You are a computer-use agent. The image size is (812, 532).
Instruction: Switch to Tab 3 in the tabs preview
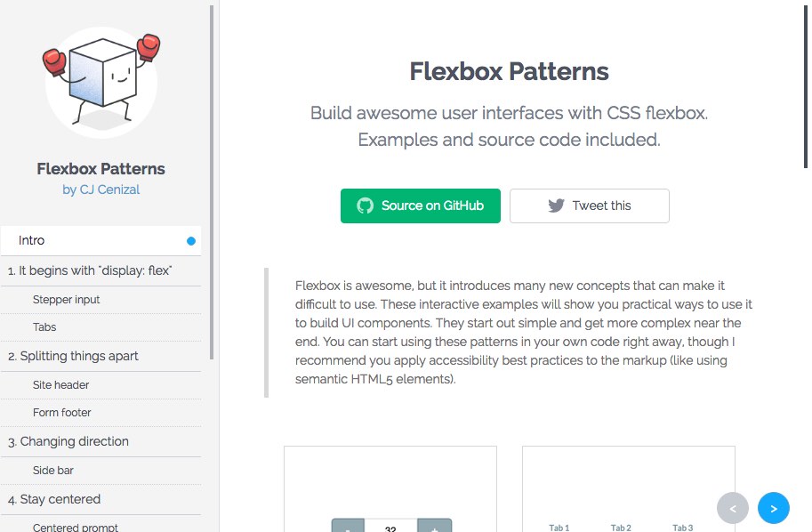pos(682,527)
